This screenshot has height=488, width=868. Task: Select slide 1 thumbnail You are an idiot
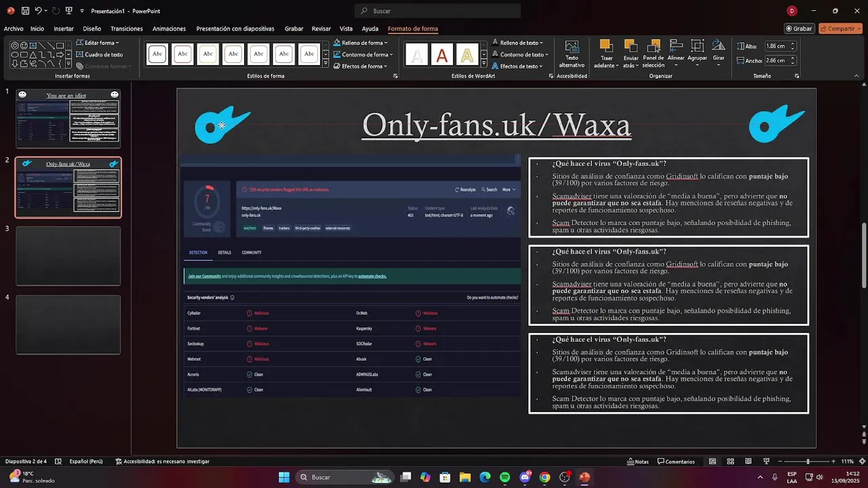click(x=68, y=119)
